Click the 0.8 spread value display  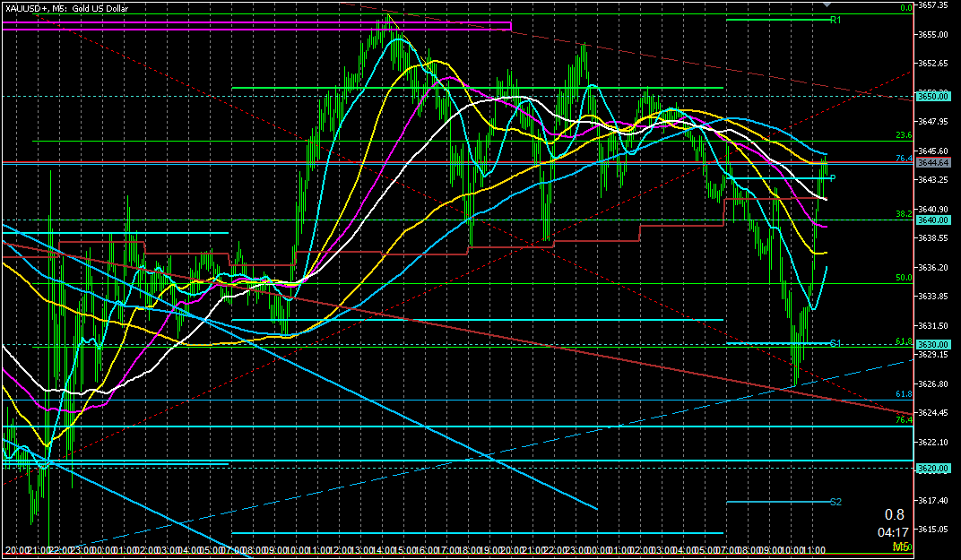[x=894, y=514]
